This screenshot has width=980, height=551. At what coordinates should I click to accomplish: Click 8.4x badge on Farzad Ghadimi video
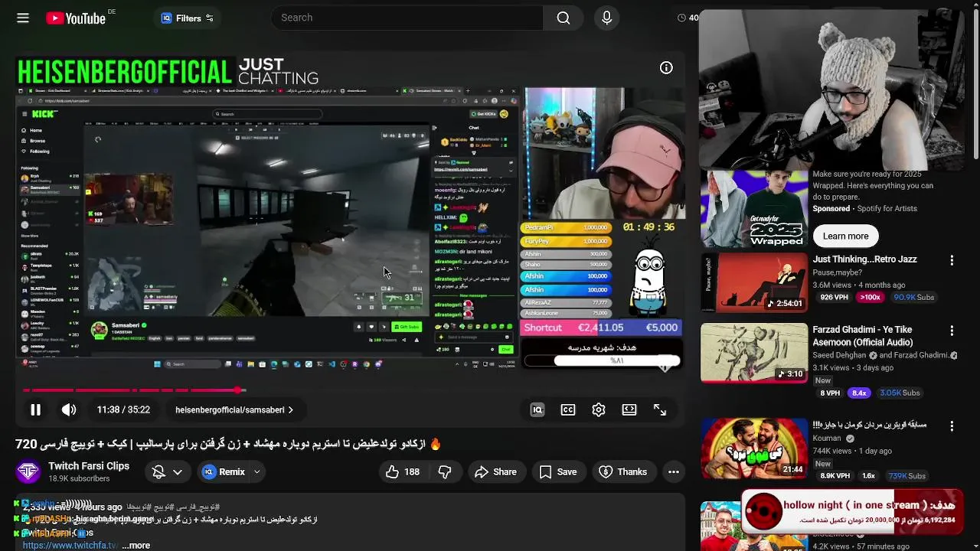859,393
